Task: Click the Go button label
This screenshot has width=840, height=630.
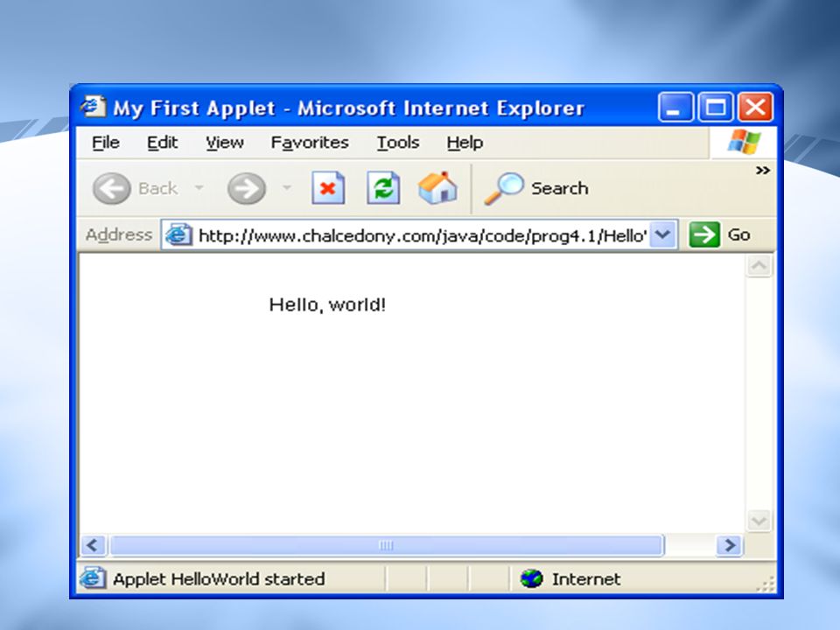Action: (738, 234)
